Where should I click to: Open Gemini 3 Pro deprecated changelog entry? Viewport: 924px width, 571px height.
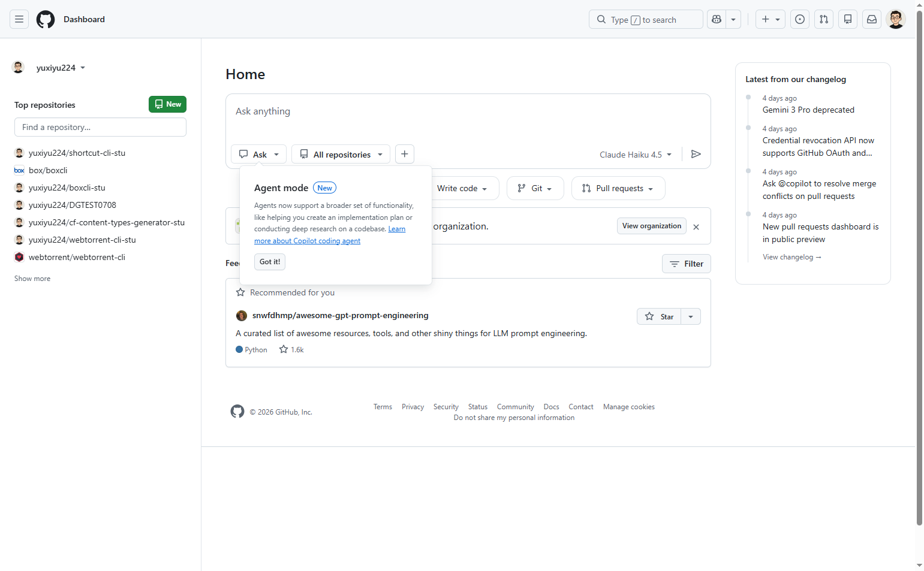808,110
